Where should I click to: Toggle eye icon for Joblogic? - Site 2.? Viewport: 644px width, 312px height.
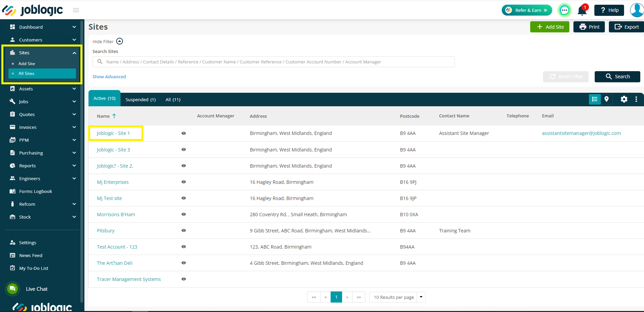tap(184, 166)
